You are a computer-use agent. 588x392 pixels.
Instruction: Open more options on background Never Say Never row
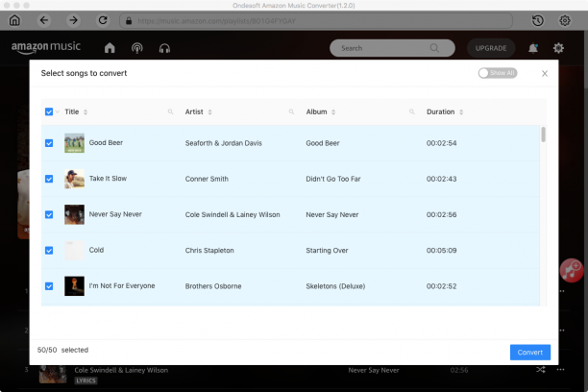[561, 370]
